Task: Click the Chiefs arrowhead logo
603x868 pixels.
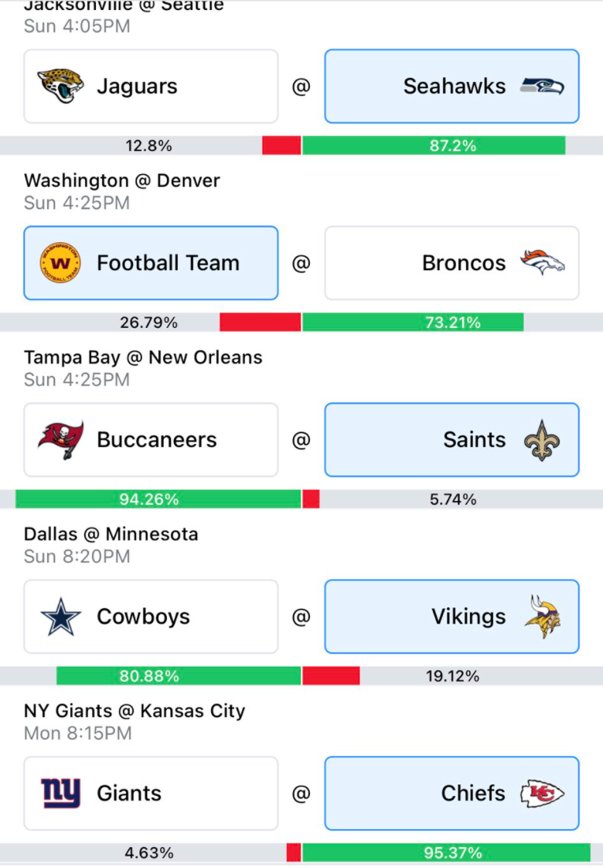Action: (x=542, y=793)
